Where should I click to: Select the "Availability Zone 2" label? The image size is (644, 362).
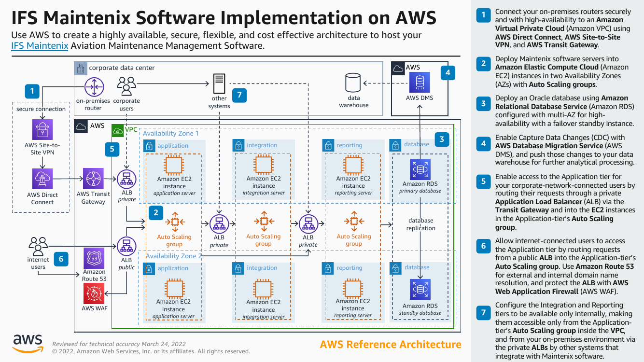[174, 256]
